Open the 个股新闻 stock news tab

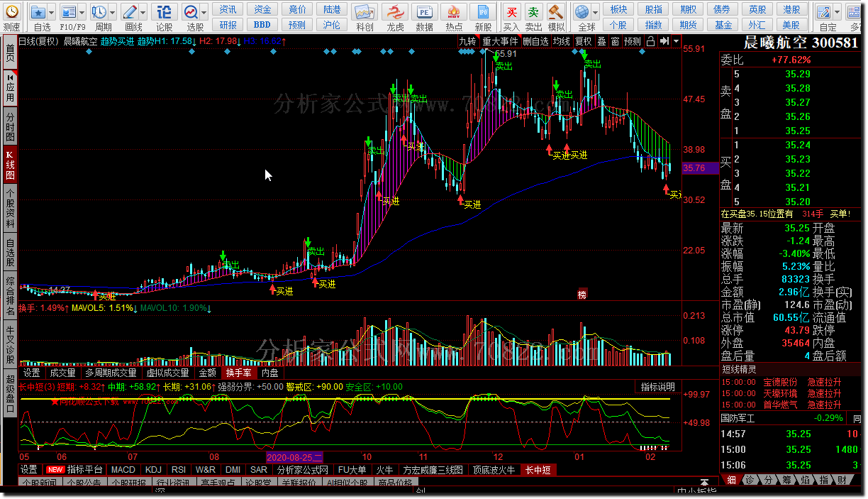coord(39,483)
